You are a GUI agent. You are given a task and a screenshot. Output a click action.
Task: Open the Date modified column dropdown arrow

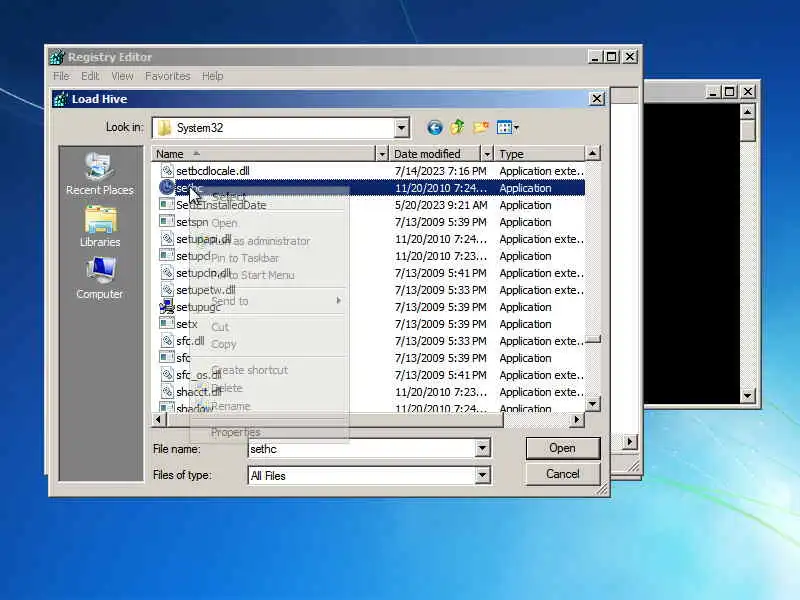click(487, 154)
